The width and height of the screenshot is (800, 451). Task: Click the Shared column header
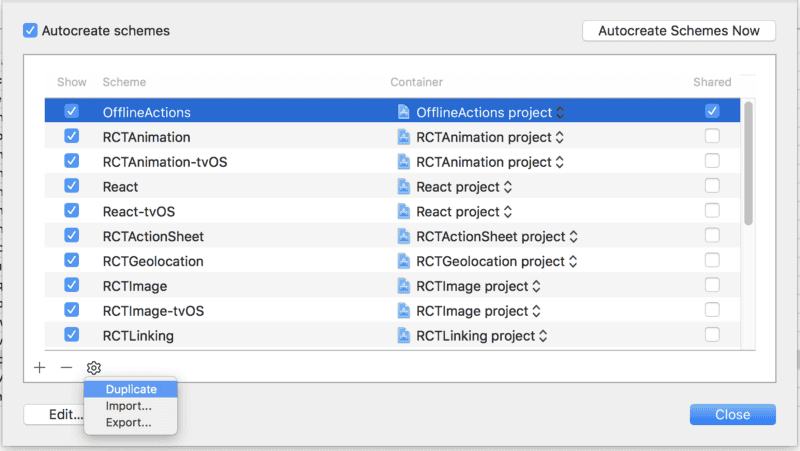click(x=712, y=82)
